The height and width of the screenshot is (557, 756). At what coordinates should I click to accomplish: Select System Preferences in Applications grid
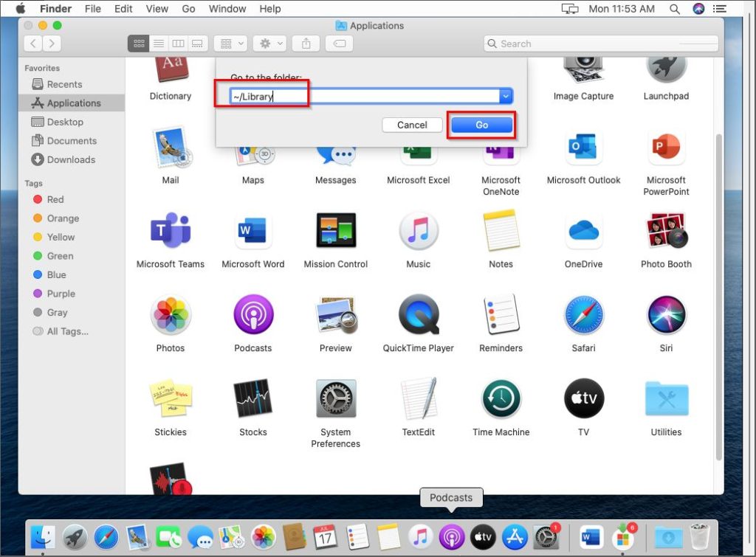336,398
